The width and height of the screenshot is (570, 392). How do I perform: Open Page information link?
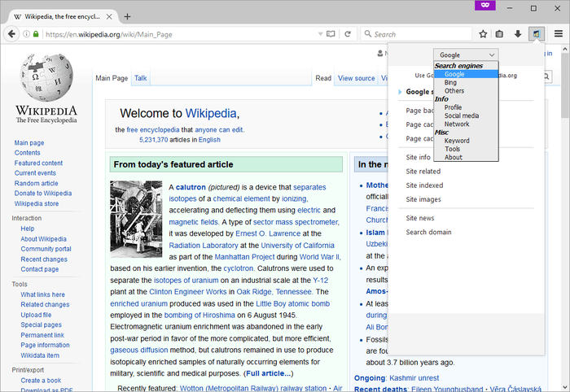coord(45,345)
